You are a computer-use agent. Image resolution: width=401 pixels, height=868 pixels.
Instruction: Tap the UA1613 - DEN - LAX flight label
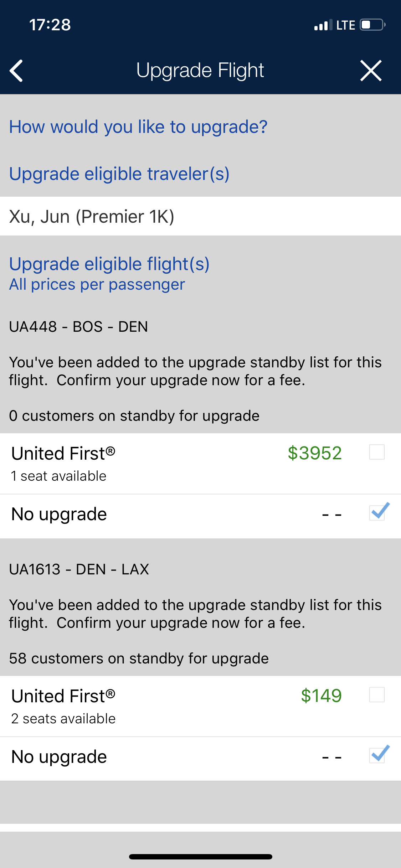(79, 569)
